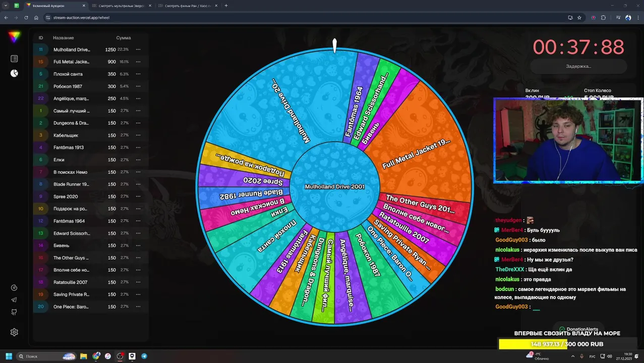Open options menu for Full Metal Jacket row
This screenshot has width=644, height=363.
tap(138, 62)
